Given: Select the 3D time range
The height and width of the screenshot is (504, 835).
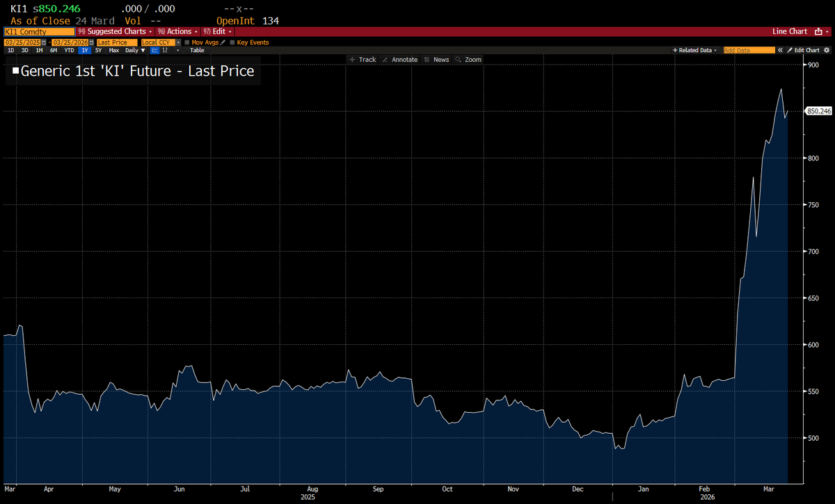Looking at the screenshot, I should point(24,50).
